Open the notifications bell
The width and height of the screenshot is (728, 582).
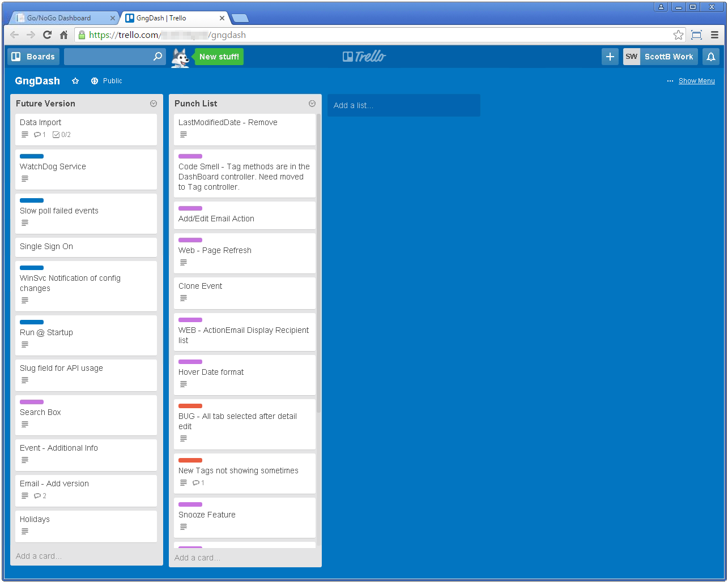[711, 57]
